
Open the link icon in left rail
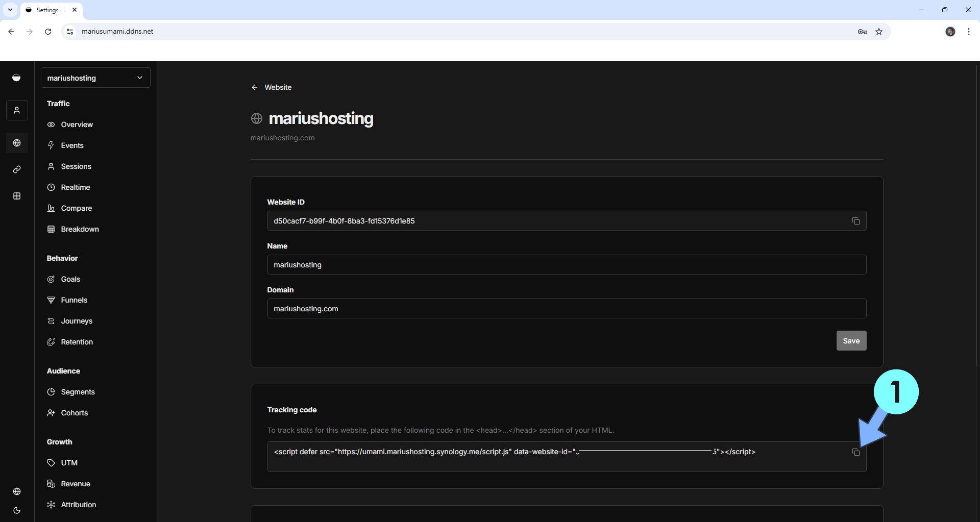(x=17, y=169)
